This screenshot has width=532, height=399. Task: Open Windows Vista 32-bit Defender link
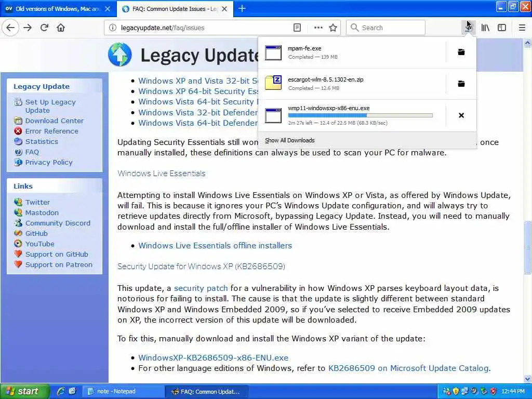(x=198, y=112)
